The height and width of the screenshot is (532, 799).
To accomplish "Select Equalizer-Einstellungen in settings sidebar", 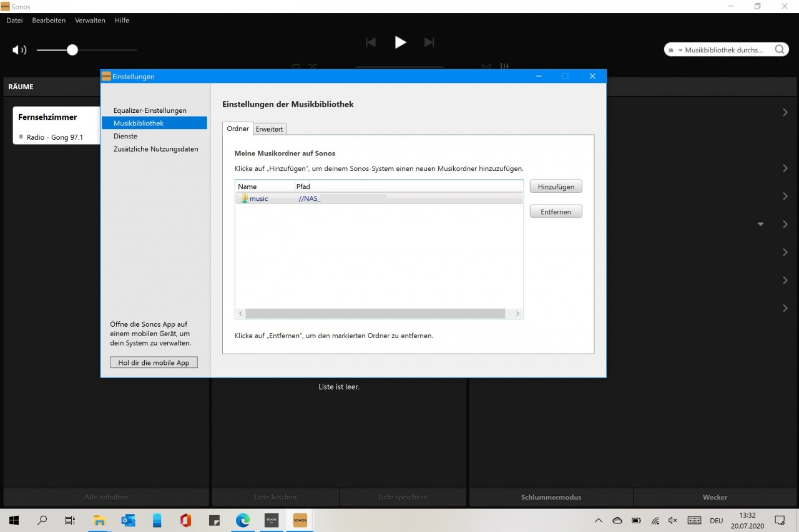I will (x=150, y=110).
